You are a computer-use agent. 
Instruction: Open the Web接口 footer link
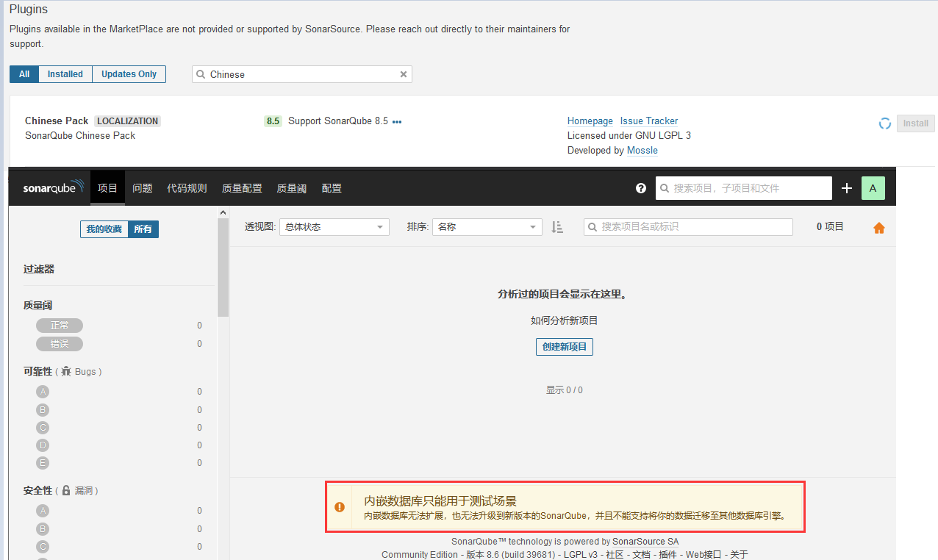click(x=703, y=555)
